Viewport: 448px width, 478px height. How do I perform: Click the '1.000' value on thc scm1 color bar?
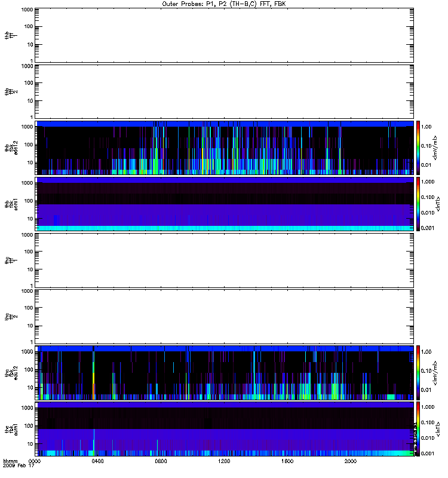(x=428, y=407)
